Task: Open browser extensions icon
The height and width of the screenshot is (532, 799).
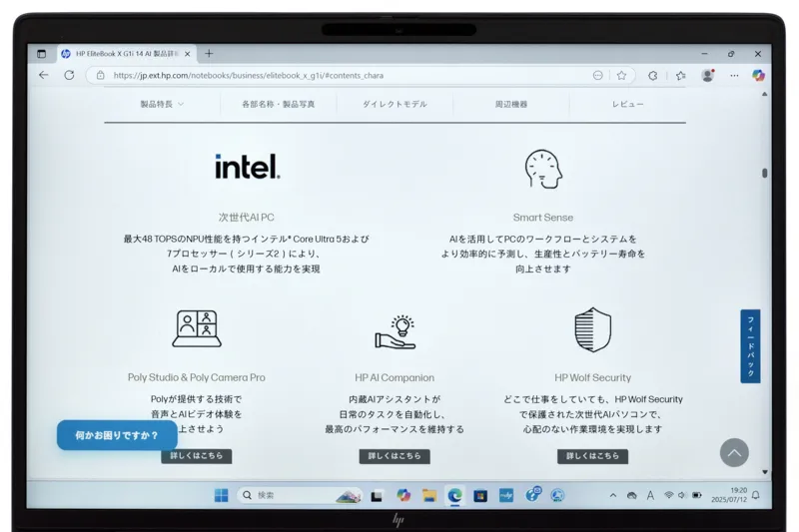Action: click(x=652, y=75)
